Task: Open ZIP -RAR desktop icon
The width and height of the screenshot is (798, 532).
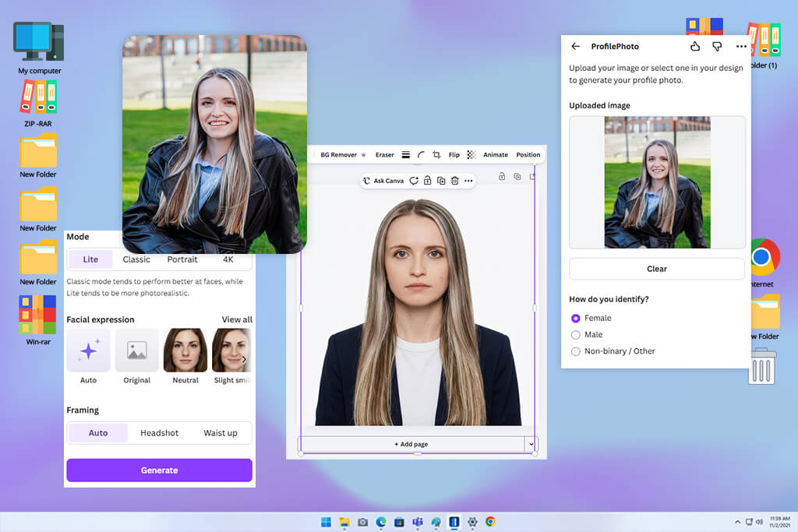Action: (38, 104)
